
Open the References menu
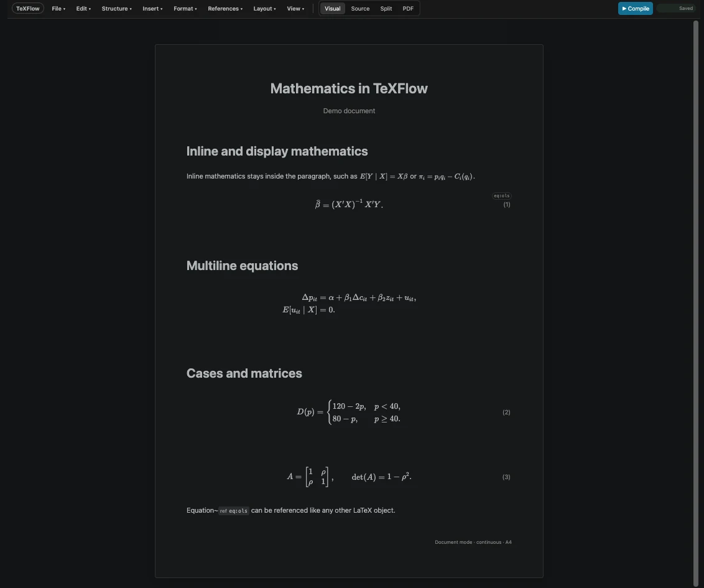click(x=225, y=9)
